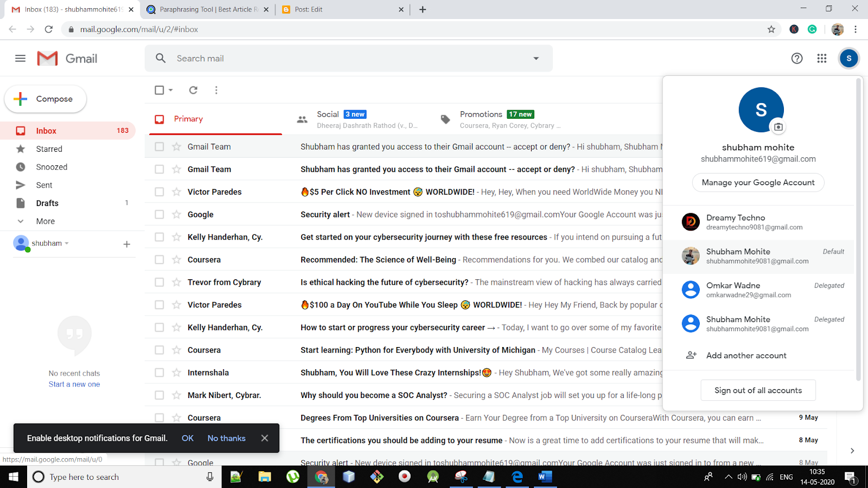Open the More options kebab above the inbox

tap(216, 90)
